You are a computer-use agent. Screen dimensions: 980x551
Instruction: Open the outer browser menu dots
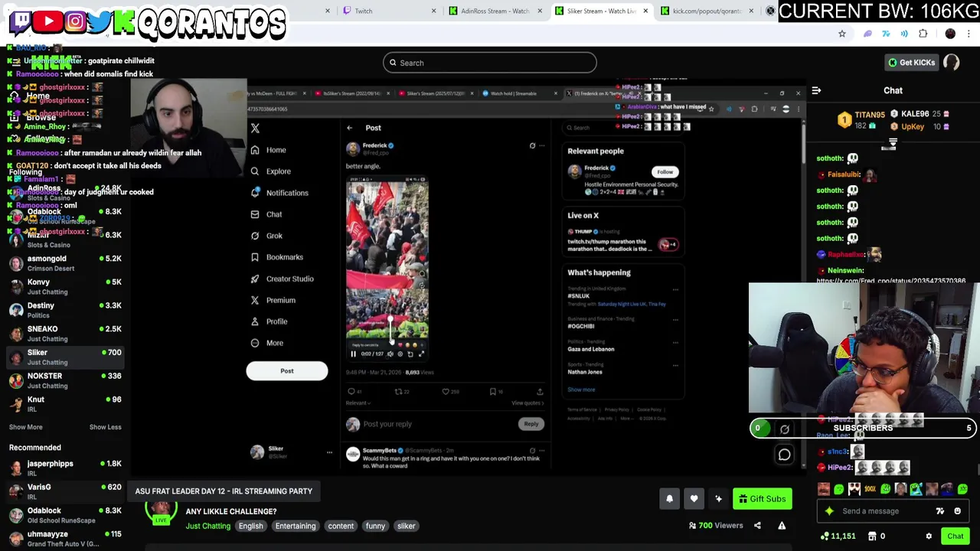[x=969, y=34]
